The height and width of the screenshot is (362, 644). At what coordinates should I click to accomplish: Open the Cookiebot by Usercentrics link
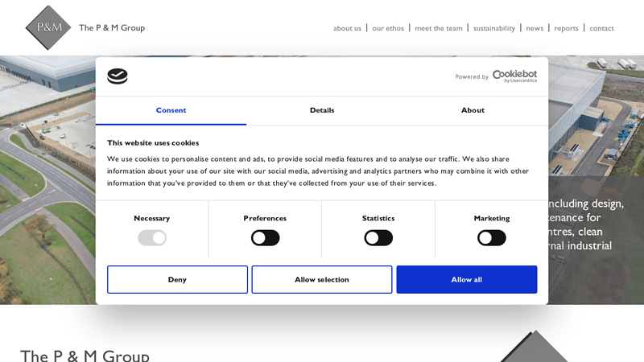(514, 76)
